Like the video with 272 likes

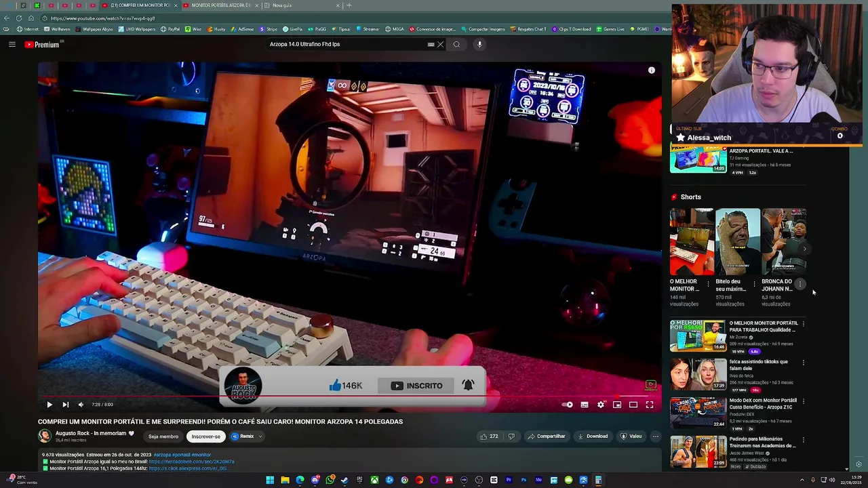click(x=490, y=436)
